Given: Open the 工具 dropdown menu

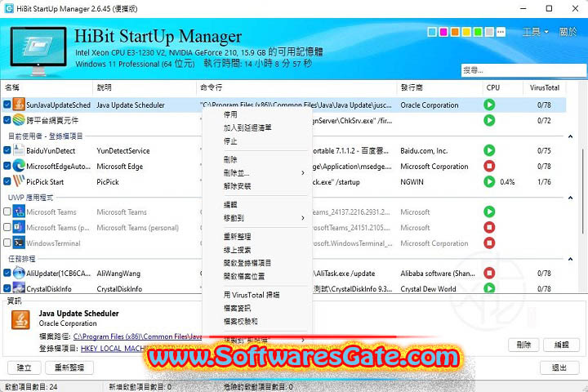Looking at the screenshot, I should click(536, 32).
